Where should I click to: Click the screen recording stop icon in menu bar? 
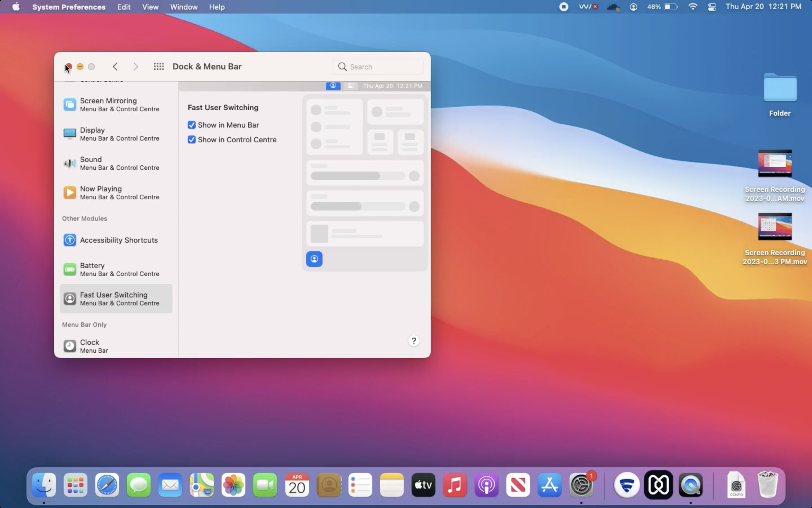pyautogui.click(x=564, y=7)
